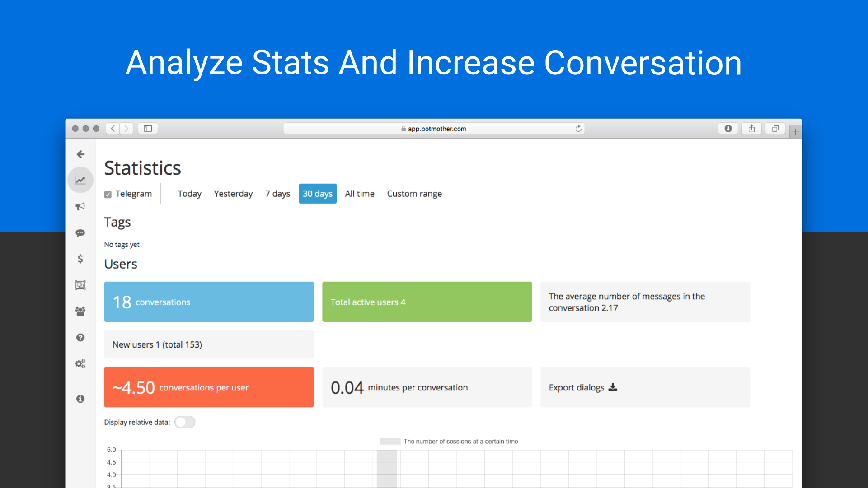The image size is (868, 488).
Task: Open the dollar billing sidebar icon
Action: pyautogui.click(x=80, y=259)
